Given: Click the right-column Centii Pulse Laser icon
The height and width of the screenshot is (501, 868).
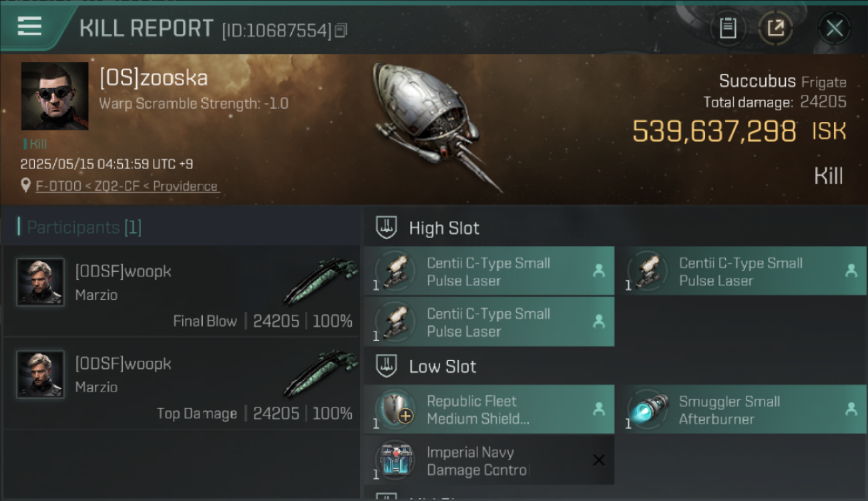Looking at the screenshot, I should [647, 271].
